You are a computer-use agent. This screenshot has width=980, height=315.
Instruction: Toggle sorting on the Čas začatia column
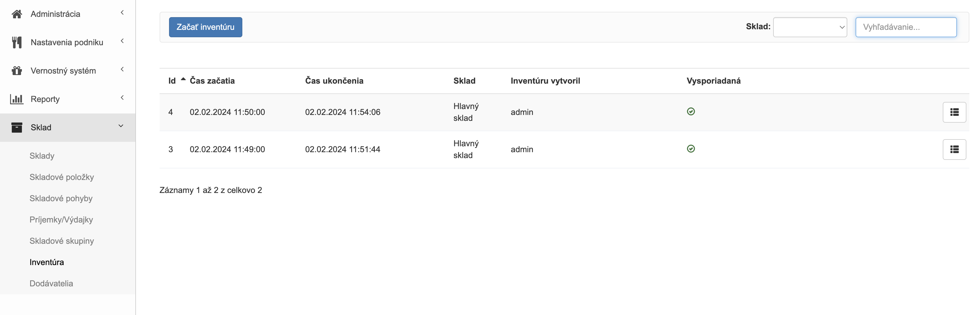click(212, 81)
